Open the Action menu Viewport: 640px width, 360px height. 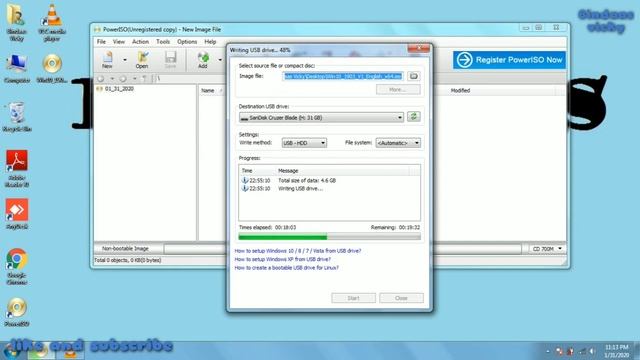coord(140,42)
